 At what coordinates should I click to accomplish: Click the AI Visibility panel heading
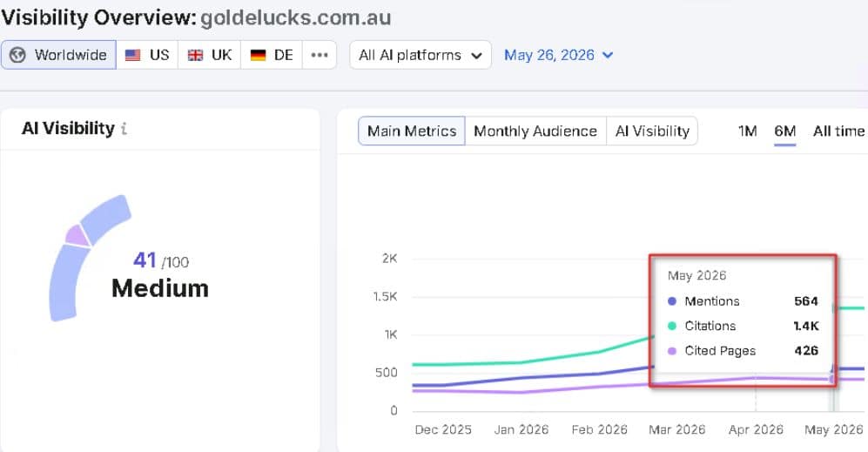tap(68, 129)
